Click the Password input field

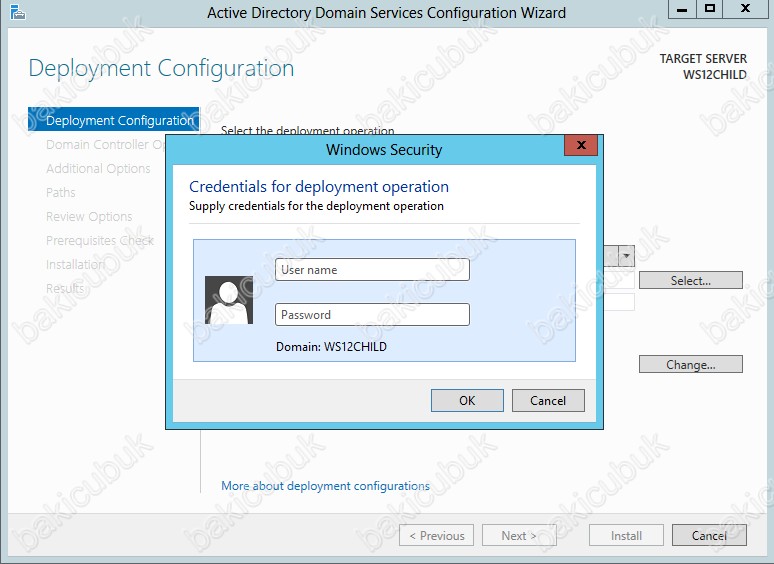[x=372, y=314]
